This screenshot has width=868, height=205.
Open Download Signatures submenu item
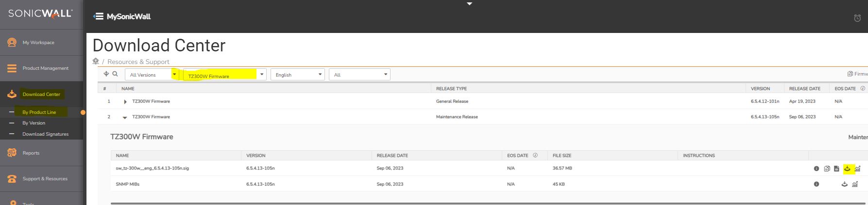(x=45, y=134)
